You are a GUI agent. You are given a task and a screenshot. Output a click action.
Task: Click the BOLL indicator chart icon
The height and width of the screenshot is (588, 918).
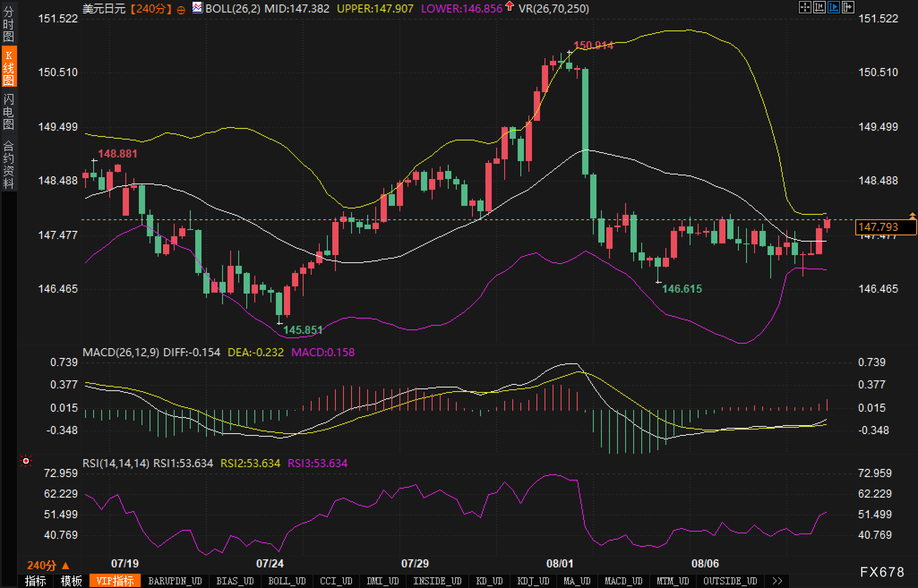click(x=197, y=8)
